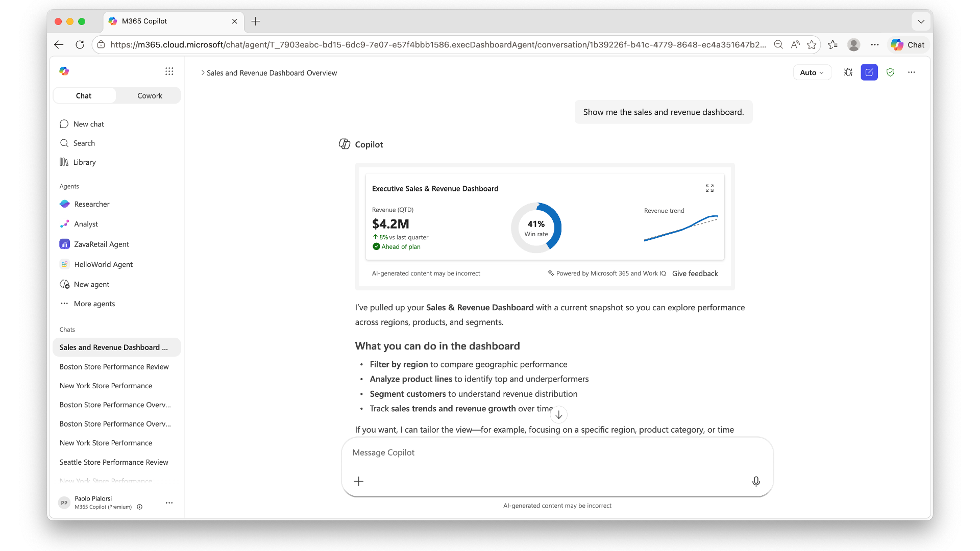
Task: Click the What you can do heading
Action: [x=437, y=346]
